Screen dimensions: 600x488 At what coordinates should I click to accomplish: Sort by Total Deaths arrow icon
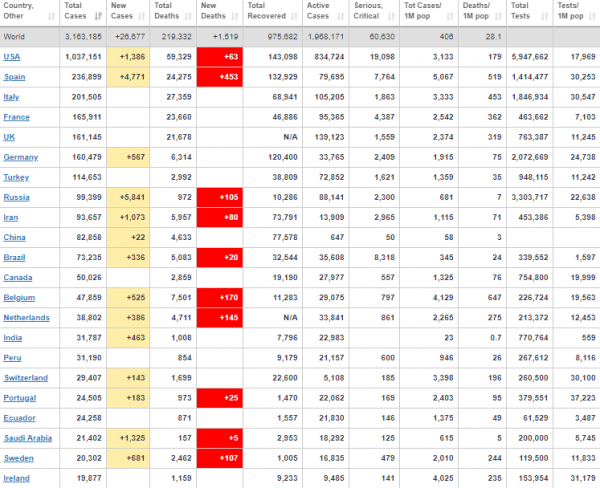pyautogui.click(x=188, y=16)
